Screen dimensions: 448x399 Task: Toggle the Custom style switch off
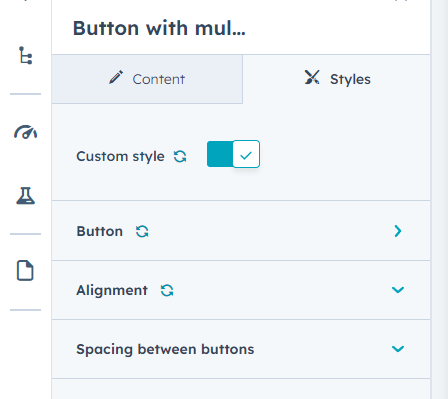(x=233, y=154)
